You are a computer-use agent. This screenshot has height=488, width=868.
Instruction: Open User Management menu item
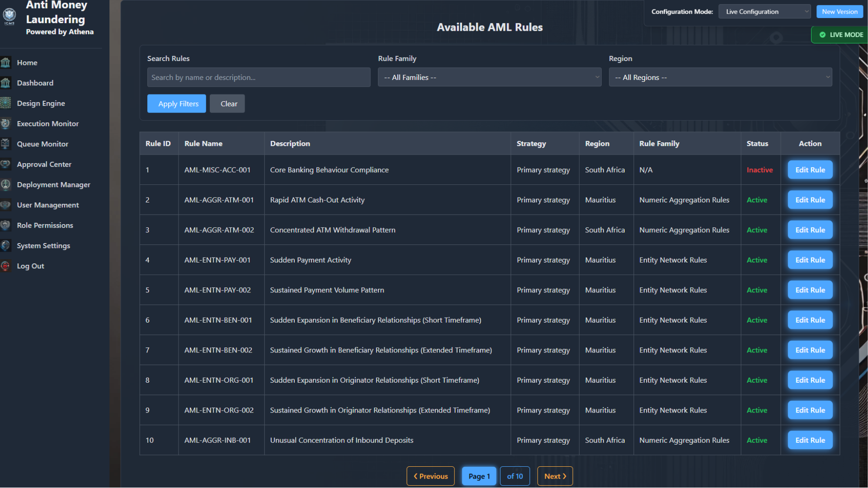[x=48, y=205]
